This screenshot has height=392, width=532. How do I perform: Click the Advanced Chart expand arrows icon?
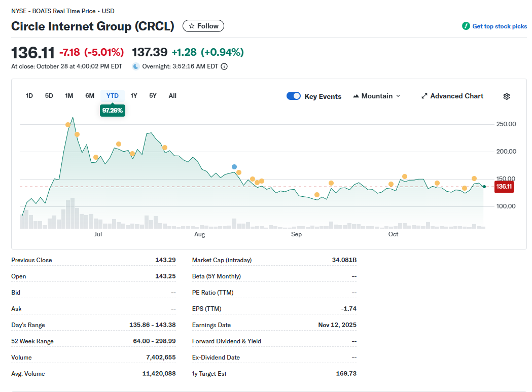(424, 96)
